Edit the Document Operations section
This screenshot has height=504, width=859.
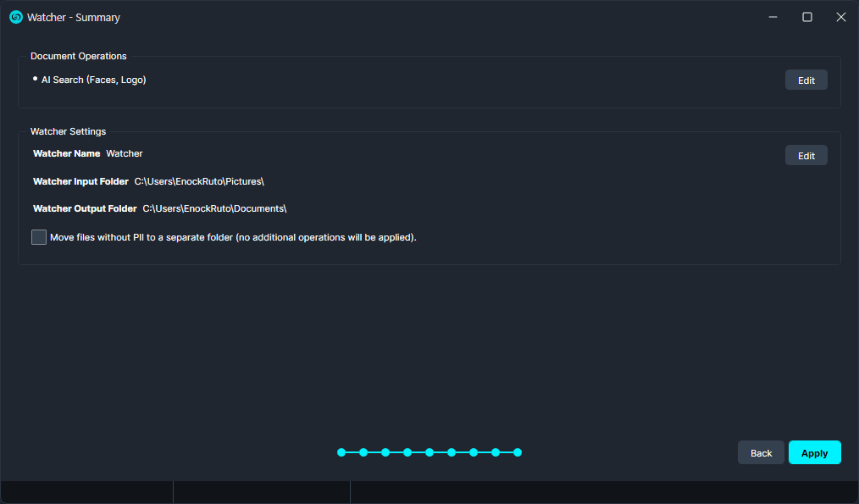(806, 80)
